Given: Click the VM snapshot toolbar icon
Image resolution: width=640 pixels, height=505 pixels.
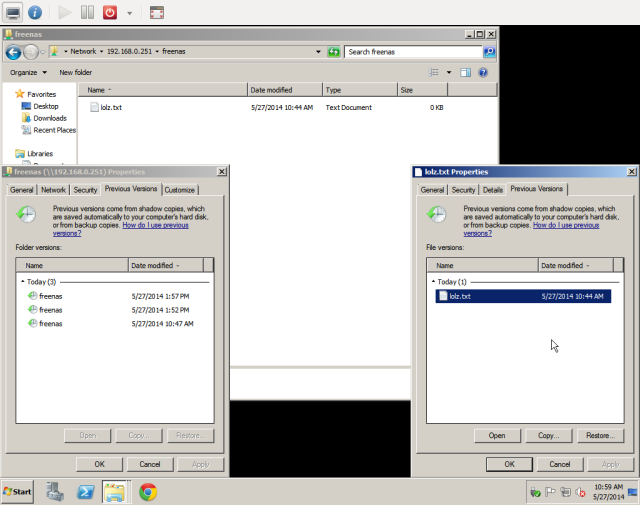Looking at the screenshot, I should 157,13.
